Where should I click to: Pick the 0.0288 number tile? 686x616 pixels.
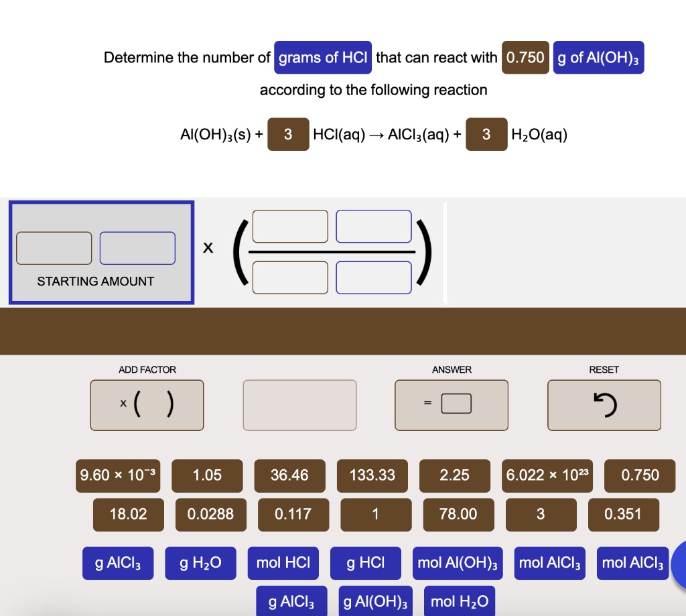click(210, 515)
